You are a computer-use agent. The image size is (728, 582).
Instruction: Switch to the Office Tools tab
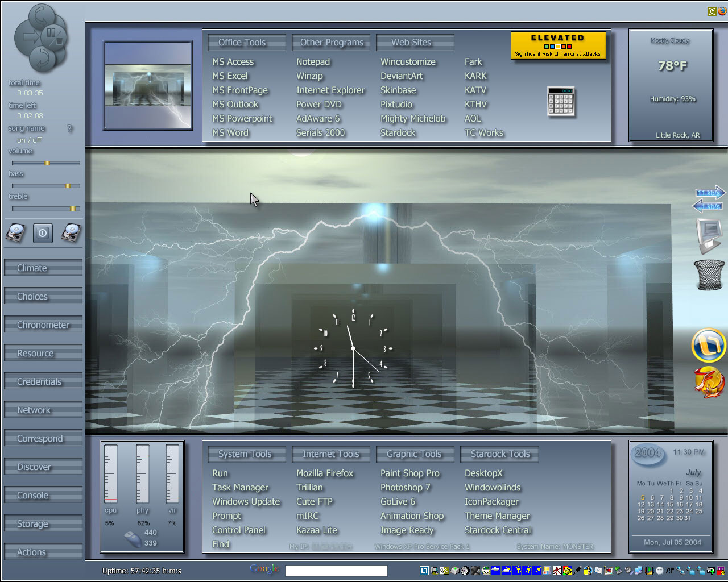(x=246, y=43)
